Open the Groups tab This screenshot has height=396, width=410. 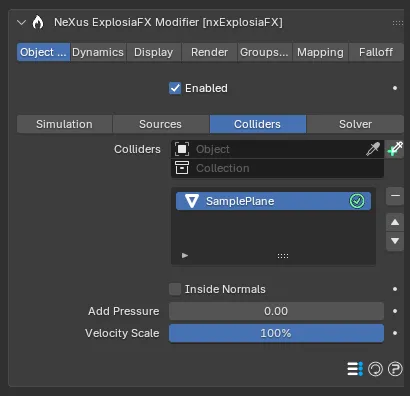264,52
